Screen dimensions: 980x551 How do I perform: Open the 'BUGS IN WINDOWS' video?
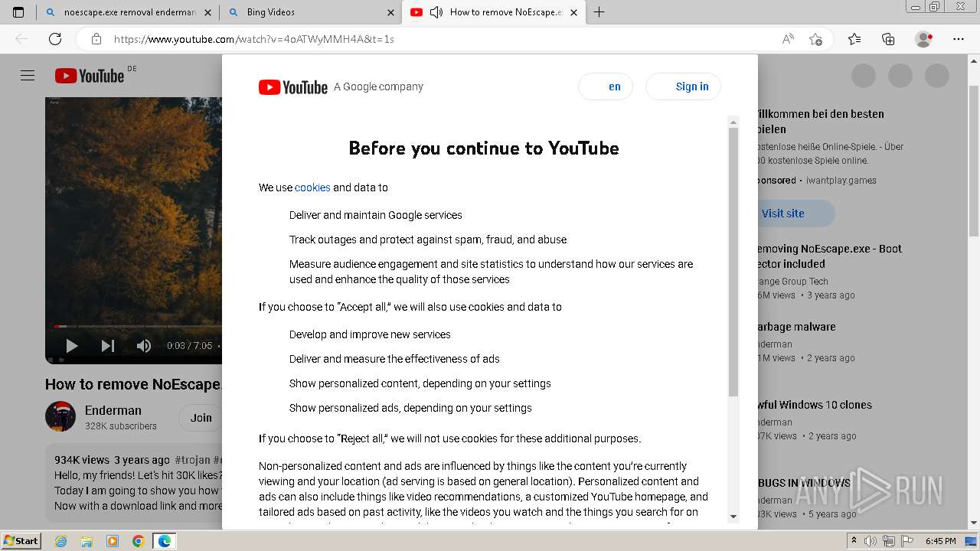click(804, 483)
